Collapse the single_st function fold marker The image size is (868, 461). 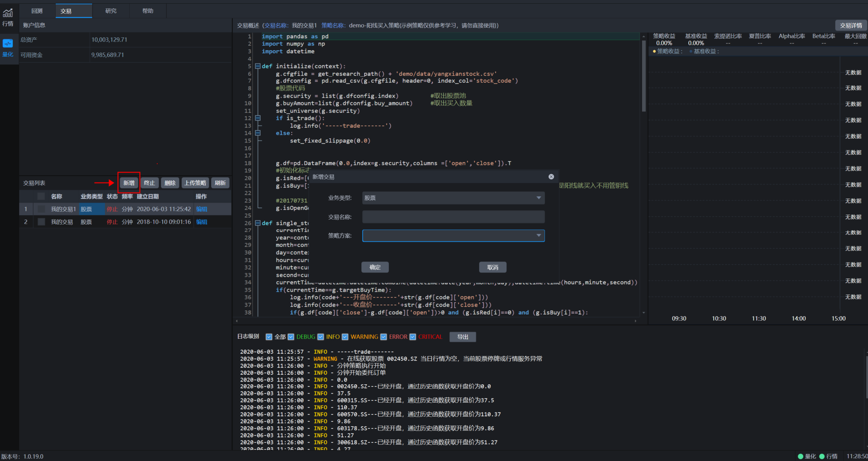pos(258,223)
